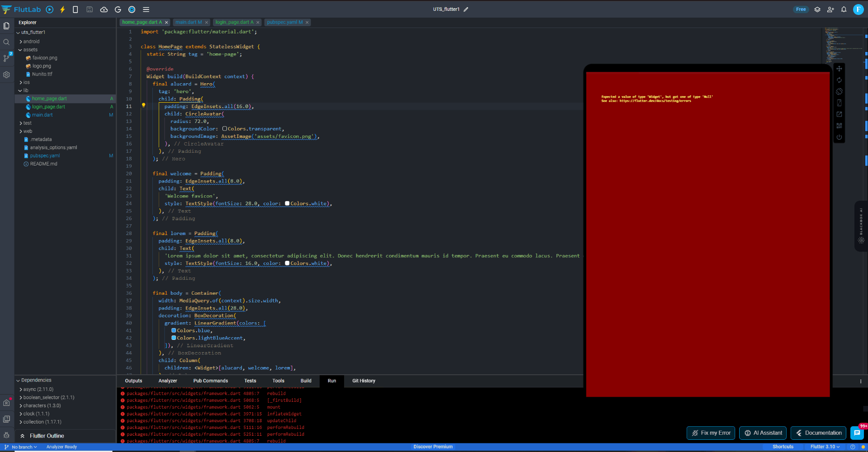Click the emulator power icon
The height and width of the screenshot is (452, 868).
pos(839,137)
